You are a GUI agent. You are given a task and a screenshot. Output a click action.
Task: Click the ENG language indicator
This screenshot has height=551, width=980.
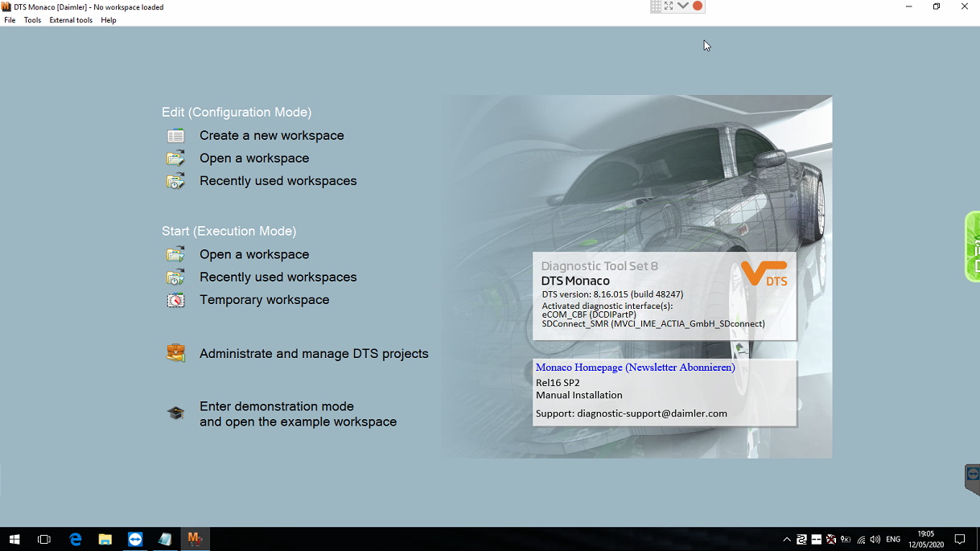coord(893,540)
